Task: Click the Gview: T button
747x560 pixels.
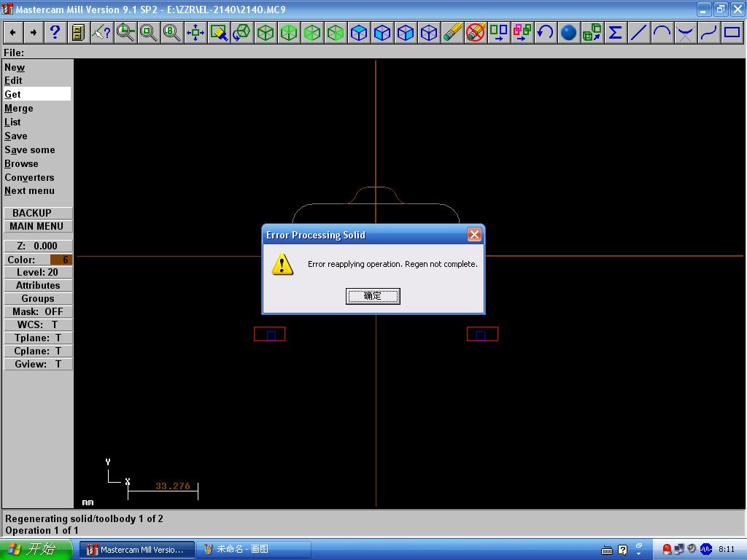Action: click(38, 365)
